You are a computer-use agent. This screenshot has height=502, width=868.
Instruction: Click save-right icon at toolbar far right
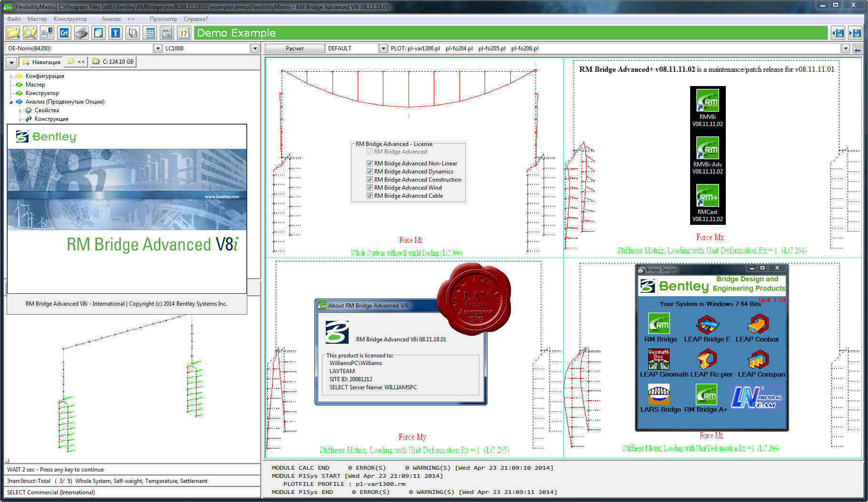(855, 33)
